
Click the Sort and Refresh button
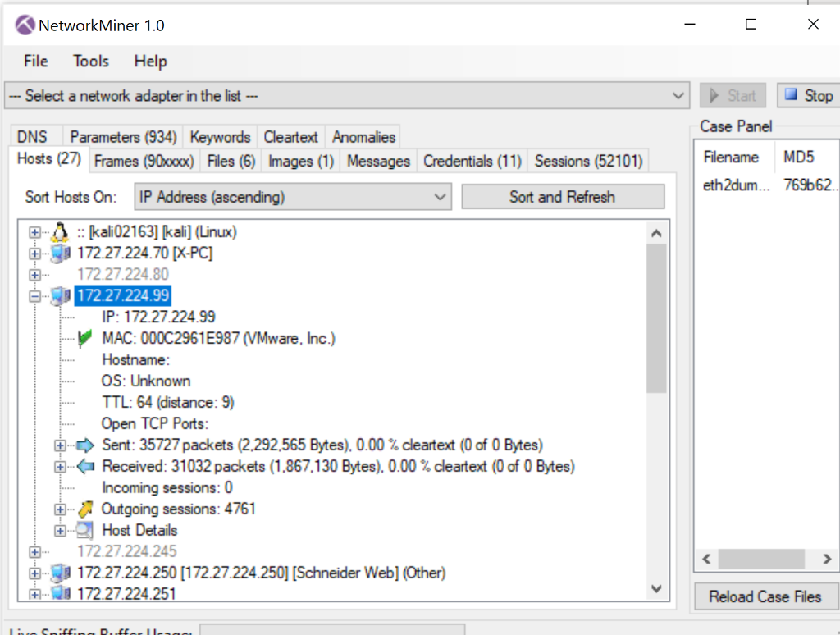(x=563, y=197)
